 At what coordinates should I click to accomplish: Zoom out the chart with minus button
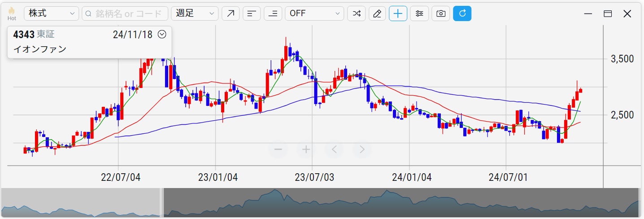[278, 149]
